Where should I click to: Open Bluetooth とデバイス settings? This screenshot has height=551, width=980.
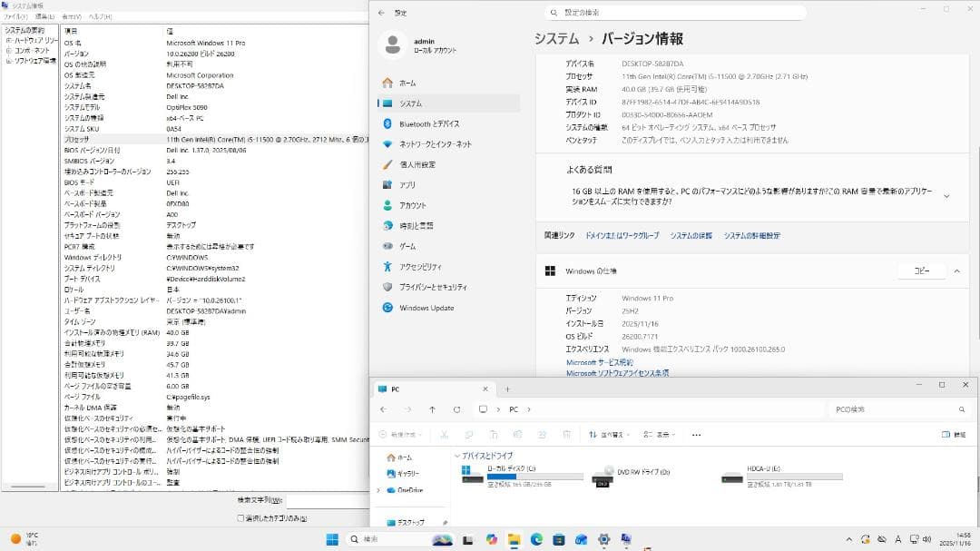tap(429, 124)
